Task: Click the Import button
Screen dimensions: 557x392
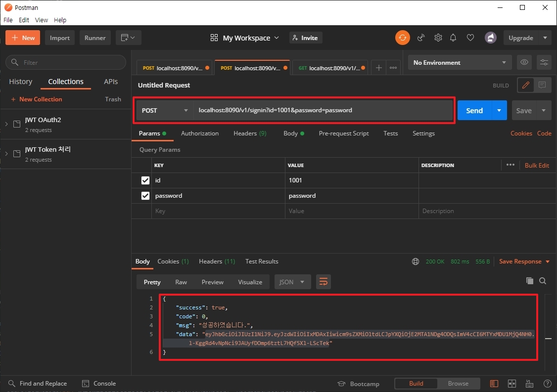Action: (60, 38)
